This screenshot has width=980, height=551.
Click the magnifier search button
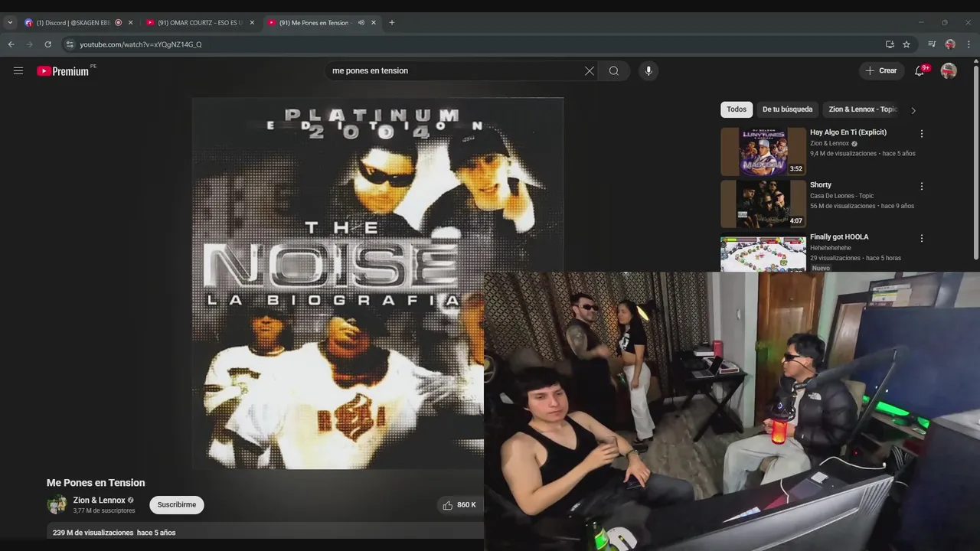click(614, 70)
